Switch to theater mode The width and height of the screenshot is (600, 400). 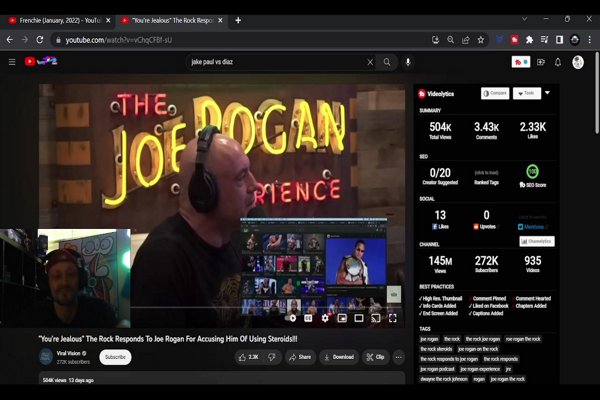tap(359, 318)
